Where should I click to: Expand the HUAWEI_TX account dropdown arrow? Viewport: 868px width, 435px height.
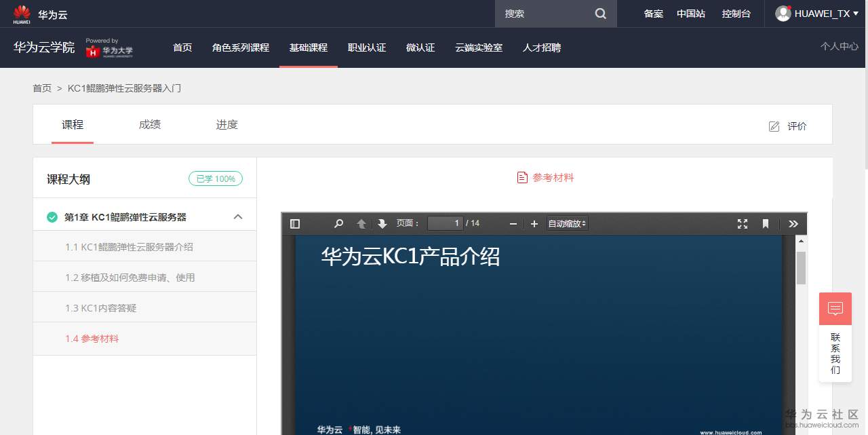pyautogui.click(x=857, y=14)
